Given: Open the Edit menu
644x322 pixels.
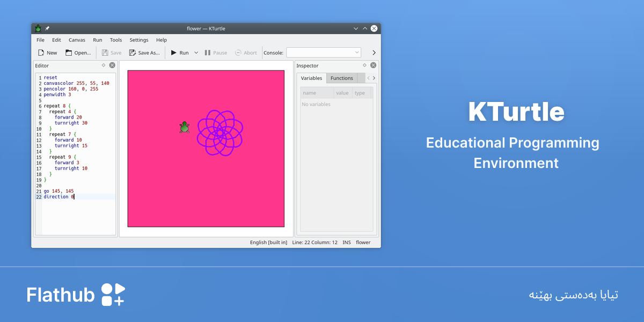Looking at the screenshot, I should click(x=56, y=40).
